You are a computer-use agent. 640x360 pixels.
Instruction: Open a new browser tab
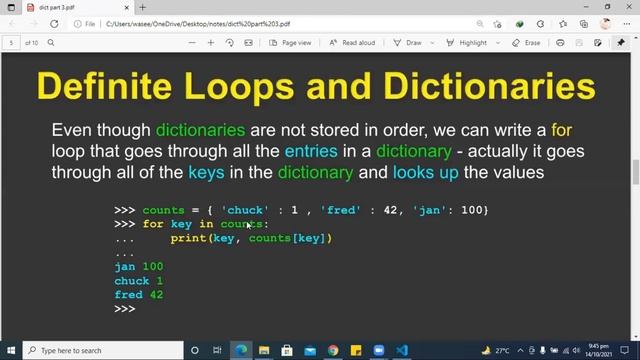(142, 7)
